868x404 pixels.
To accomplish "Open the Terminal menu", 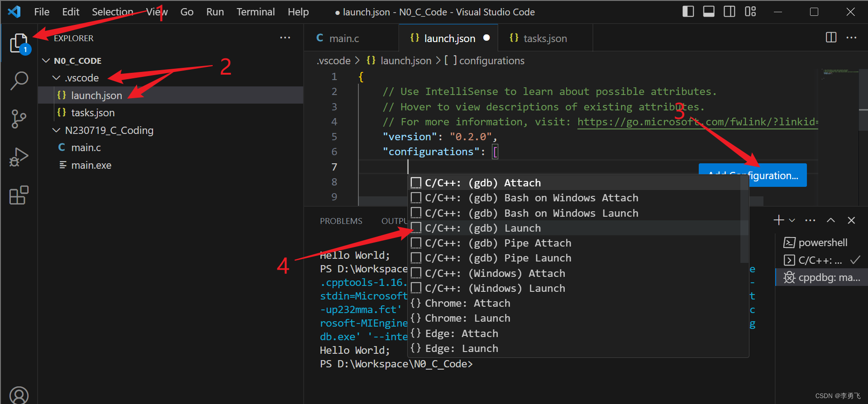I will point(255,12).
